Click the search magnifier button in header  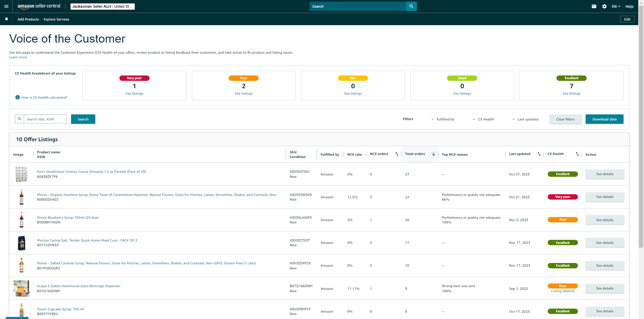(411, 6)
